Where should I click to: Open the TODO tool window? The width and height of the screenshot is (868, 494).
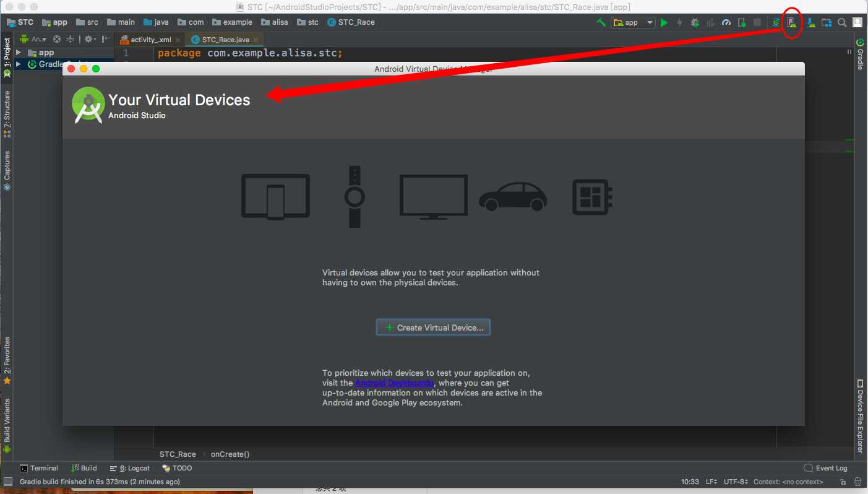pyautogui.click(x=177, y=468)
